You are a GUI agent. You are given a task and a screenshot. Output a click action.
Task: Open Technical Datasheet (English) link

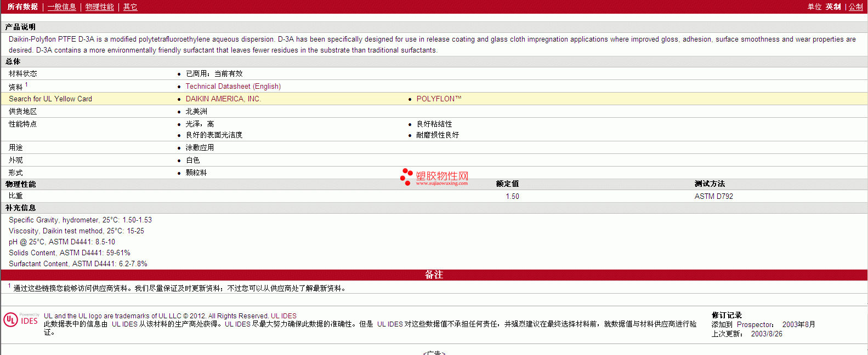click(233, 87)
